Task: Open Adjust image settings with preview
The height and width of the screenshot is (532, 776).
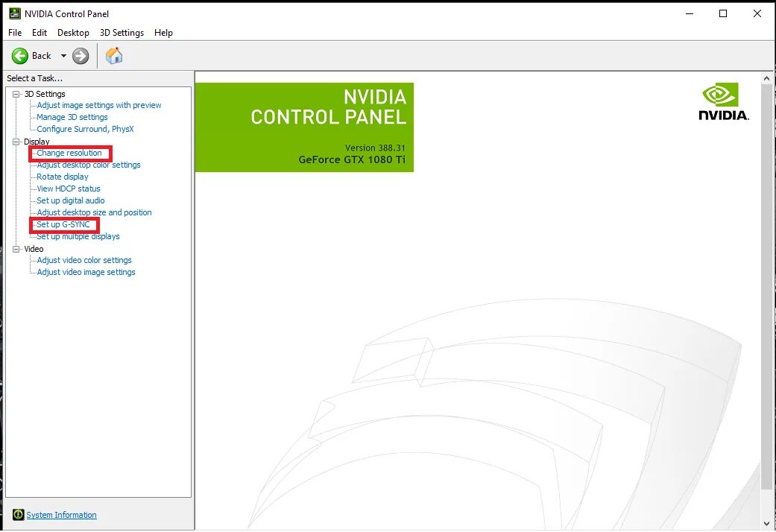Action: (99, 105)
